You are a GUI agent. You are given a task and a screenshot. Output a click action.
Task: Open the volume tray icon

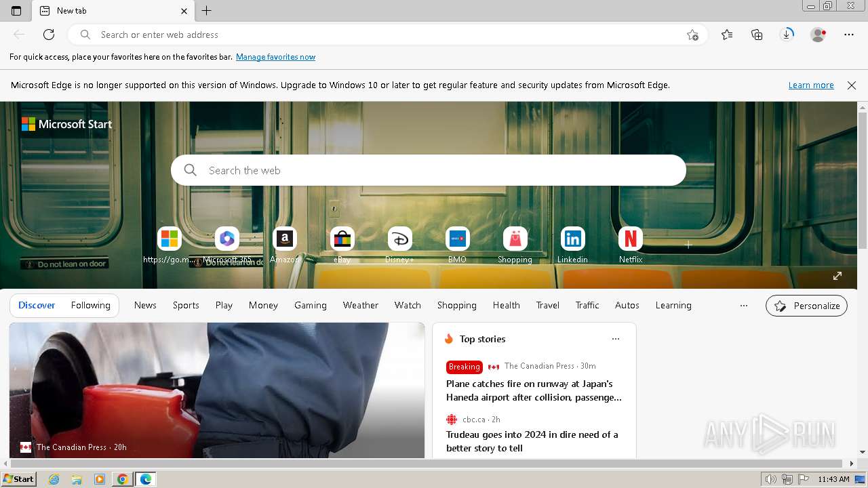(x=771, y=479)
